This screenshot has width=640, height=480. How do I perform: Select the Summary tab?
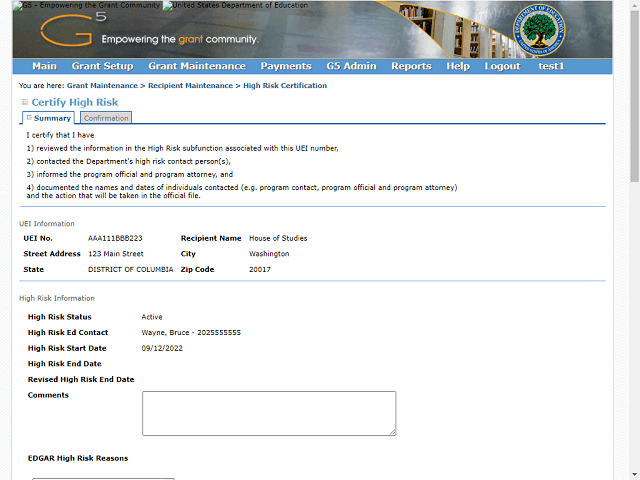(49, 118)
